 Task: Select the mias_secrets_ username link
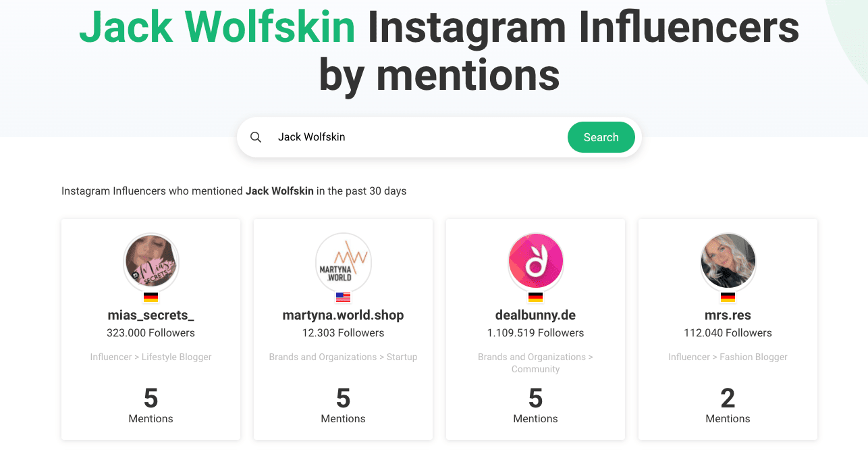pyautogui.click(x=151, y=315)
